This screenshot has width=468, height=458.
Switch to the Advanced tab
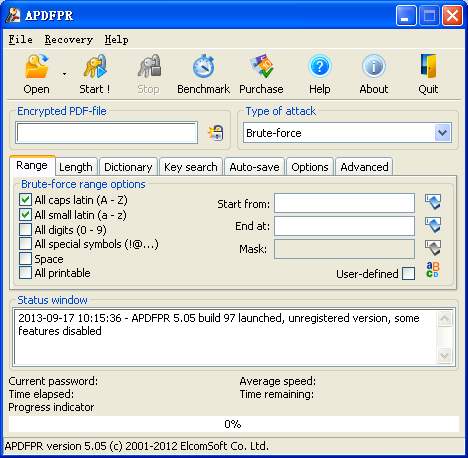click(x=364, y=167)
